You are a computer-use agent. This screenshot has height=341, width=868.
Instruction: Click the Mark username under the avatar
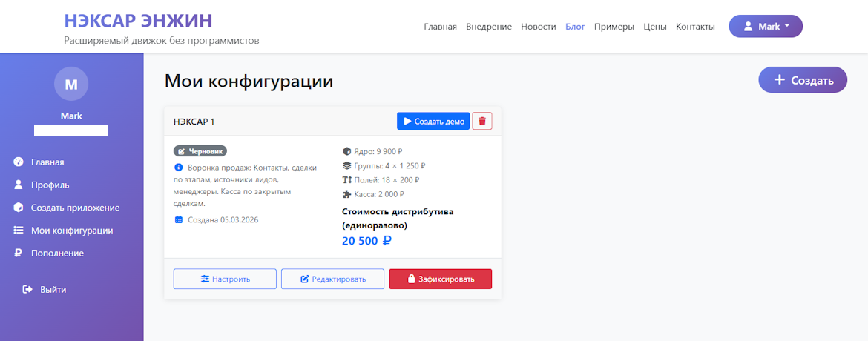tap(71, 116)
